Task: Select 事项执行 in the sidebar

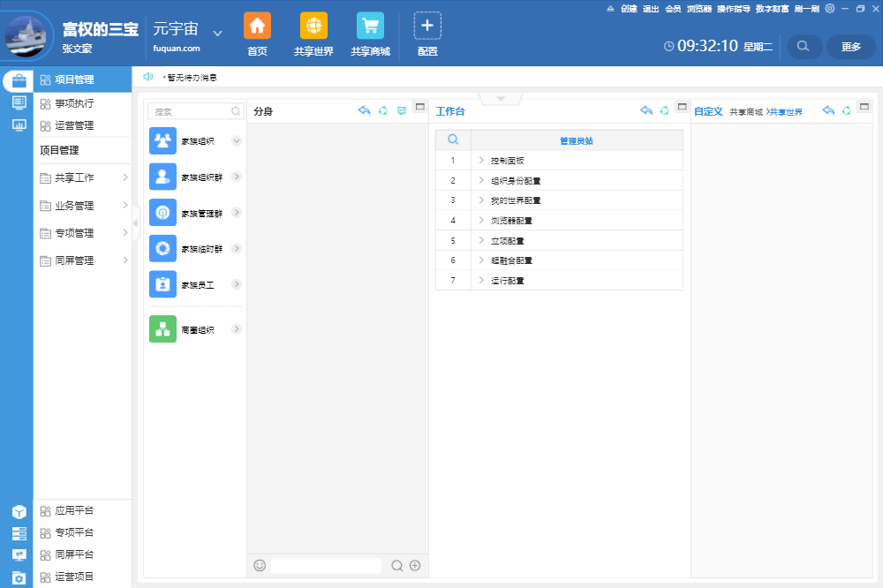Action: click(74, 103)
